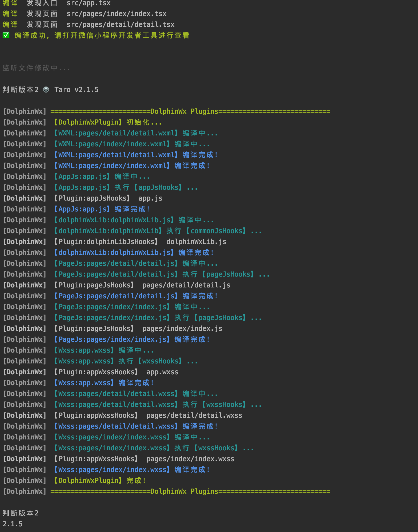Viewport: 418px width, 532px height.
Task: Click dolphinWxLib.js 编译中 line
Action: [x=108, y=220]
